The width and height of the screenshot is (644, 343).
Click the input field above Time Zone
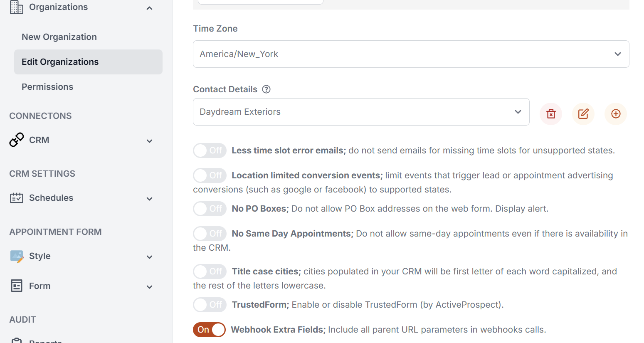pyautogui.click(x=260, y=2)
